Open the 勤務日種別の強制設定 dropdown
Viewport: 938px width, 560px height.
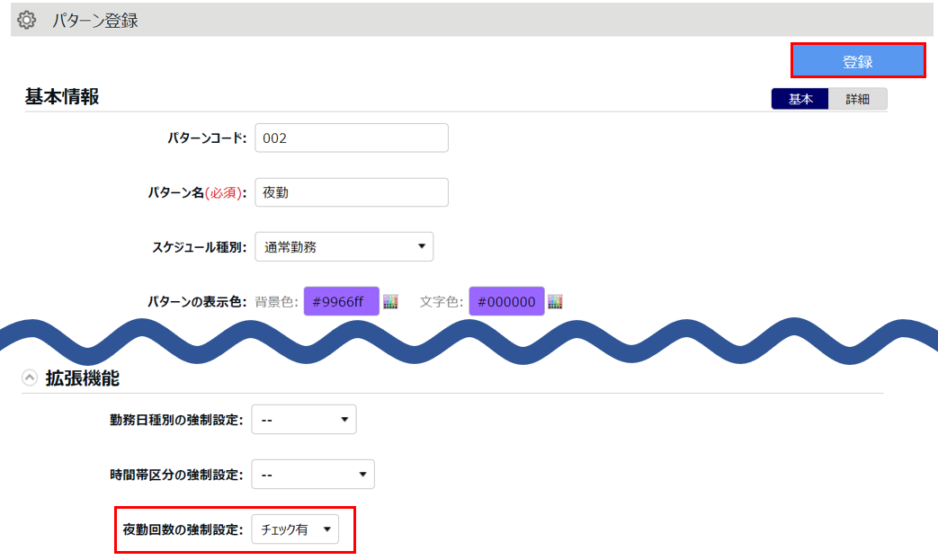(x=304, y=420)
